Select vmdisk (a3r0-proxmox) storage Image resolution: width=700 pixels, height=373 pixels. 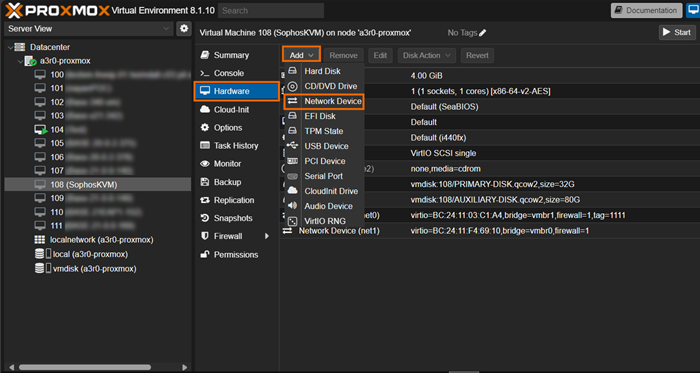point(95,269)
